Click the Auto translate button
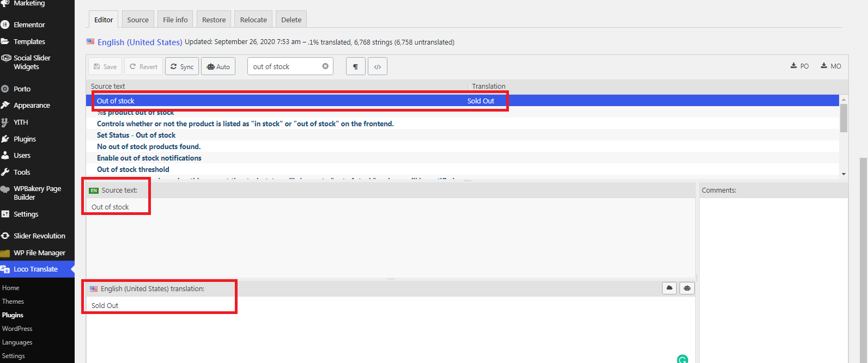868x363 pixels. (x=218, y=66)
